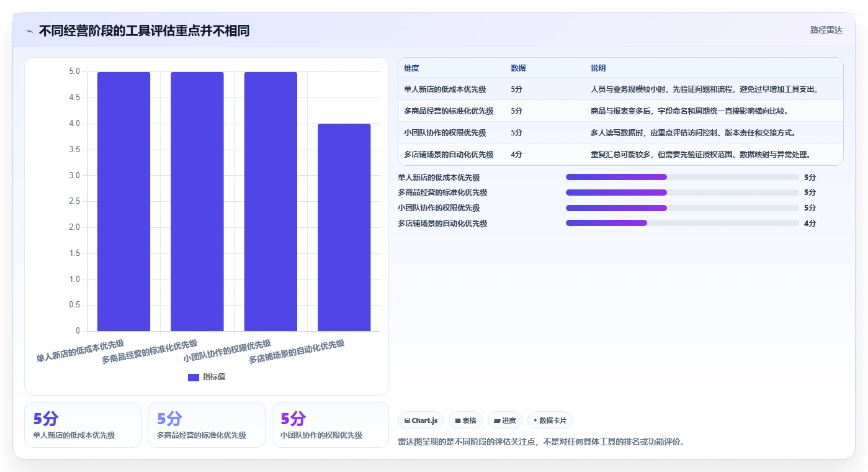
Task: Click the footnote beginning 雷达图呈现的是
Action: click(541, 442)
